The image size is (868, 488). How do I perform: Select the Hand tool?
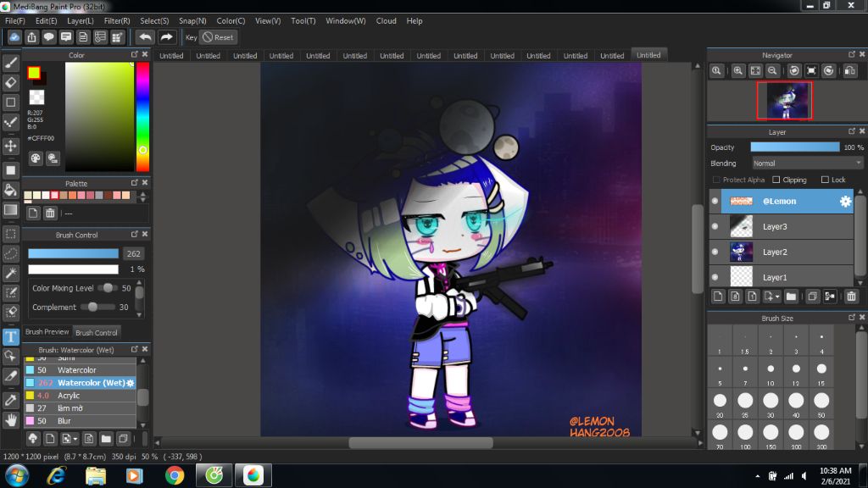pos(10,420)
